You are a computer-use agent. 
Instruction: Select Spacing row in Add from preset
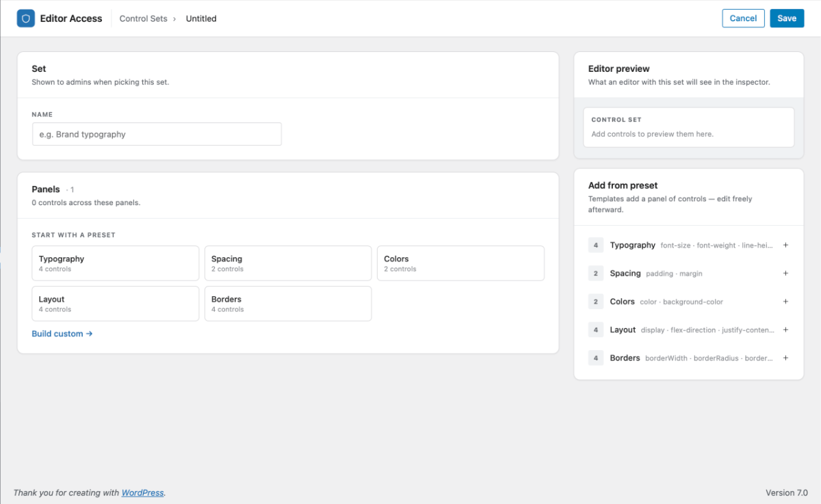689,273
